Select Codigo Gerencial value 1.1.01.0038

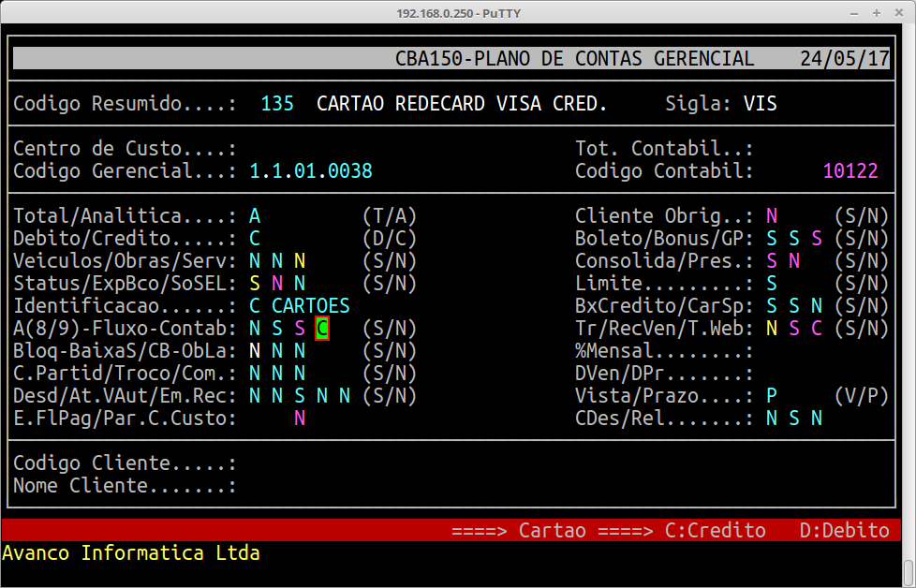311,171
